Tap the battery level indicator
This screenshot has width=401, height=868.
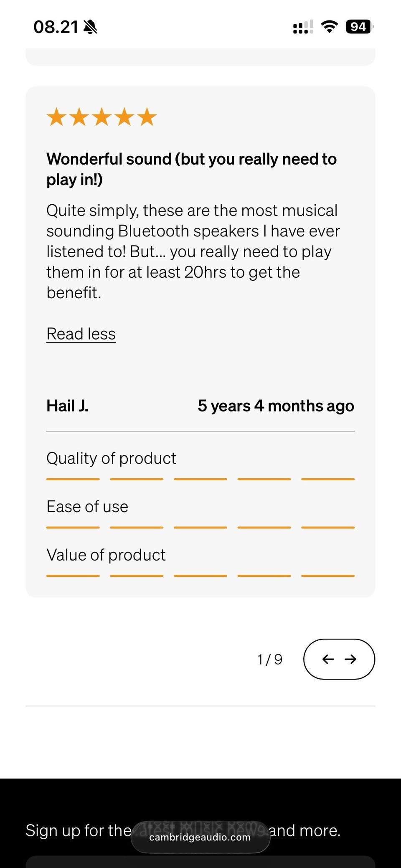[358, 27]
